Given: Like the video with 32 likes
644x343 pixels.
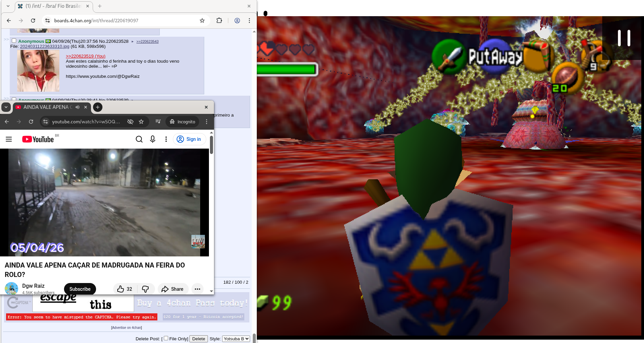Looking at the screenshot, I should (x=125, y=289).
